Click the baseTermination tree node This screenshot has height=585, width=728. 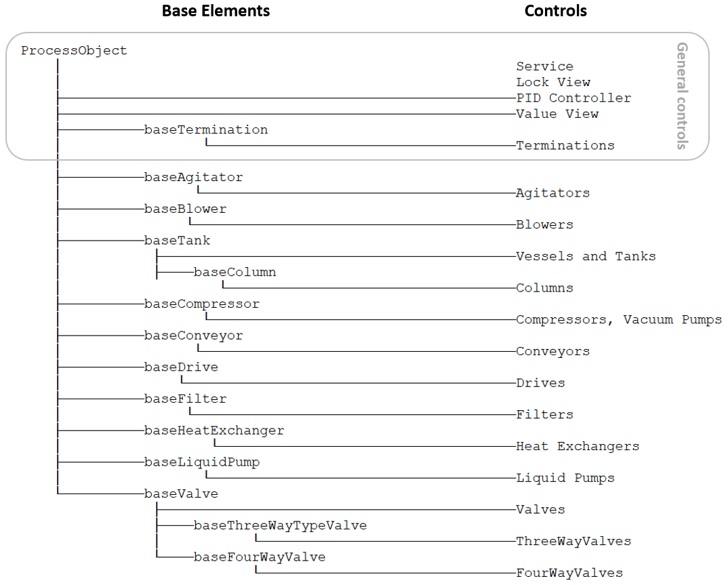tap(206, 129)
